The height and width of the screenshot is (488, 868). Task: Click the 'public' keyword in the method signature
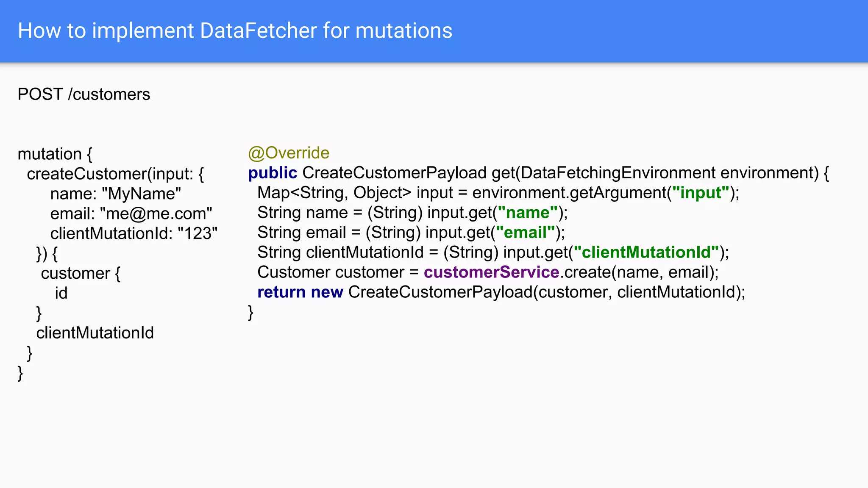[x=273, y=173]
